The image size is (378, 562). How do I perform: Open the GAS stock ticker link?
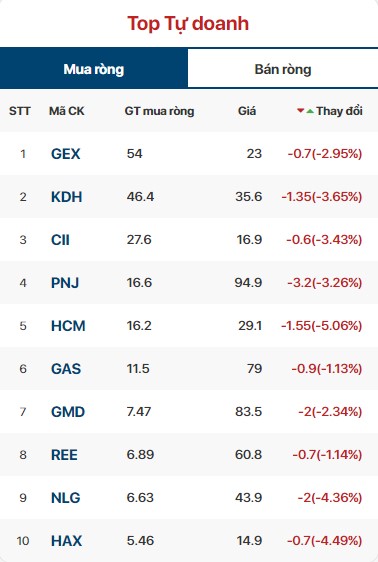66,369
